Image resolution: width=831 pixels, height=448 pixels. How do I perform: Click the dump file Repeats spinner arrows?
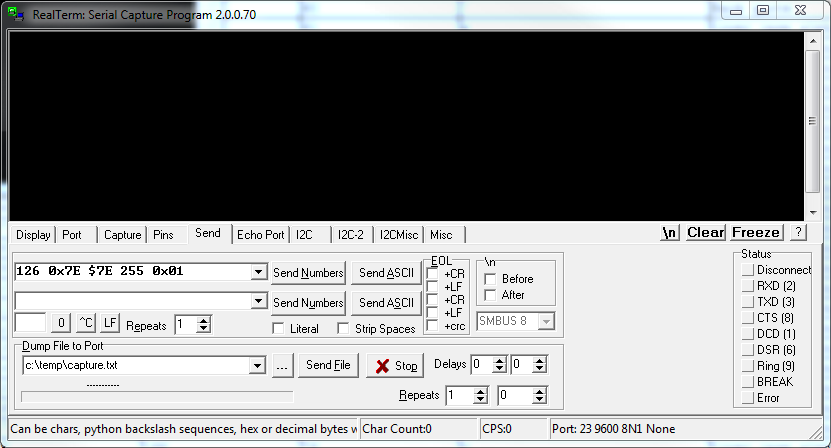(x=480, y=396)
